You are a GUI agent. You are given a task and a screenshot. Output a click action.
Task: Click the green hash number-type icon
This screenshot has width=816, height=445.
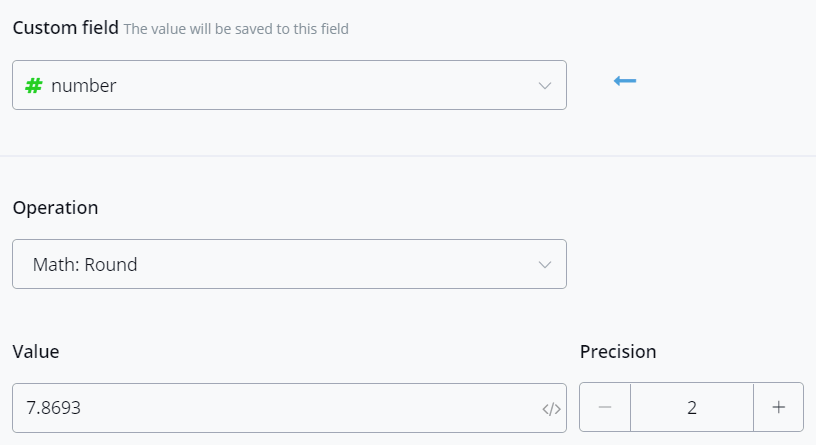point(34,86)
